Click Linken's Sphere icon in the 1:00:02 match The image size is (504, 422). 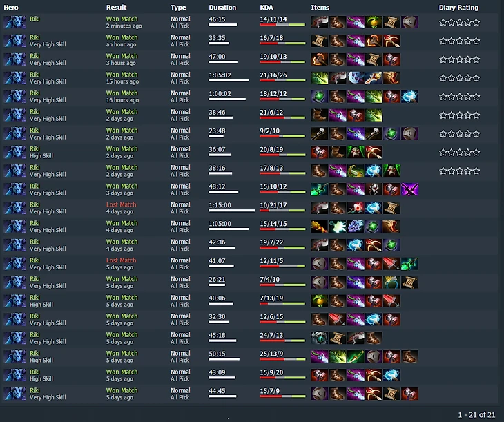click(x=319, y=97)
